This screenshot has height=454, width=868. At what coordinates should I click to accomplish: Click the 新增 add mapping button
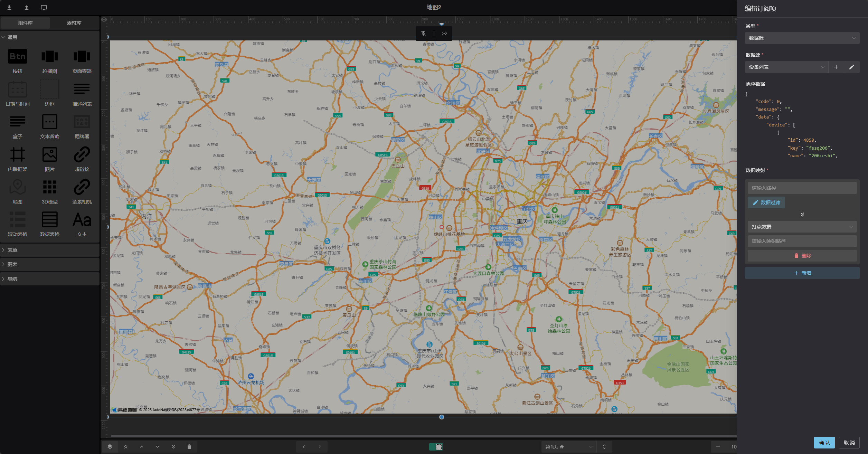point(802,273)
